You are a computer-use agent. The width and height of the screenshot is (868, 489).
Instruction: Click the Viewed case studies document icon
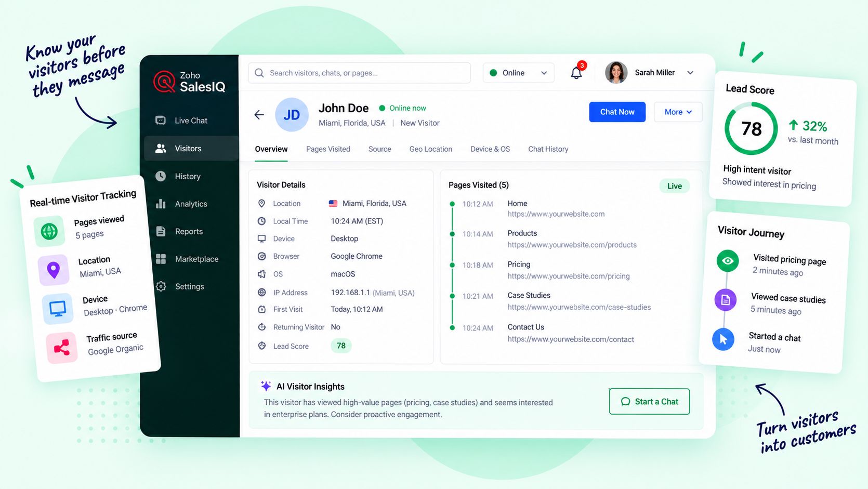(726, 300)
